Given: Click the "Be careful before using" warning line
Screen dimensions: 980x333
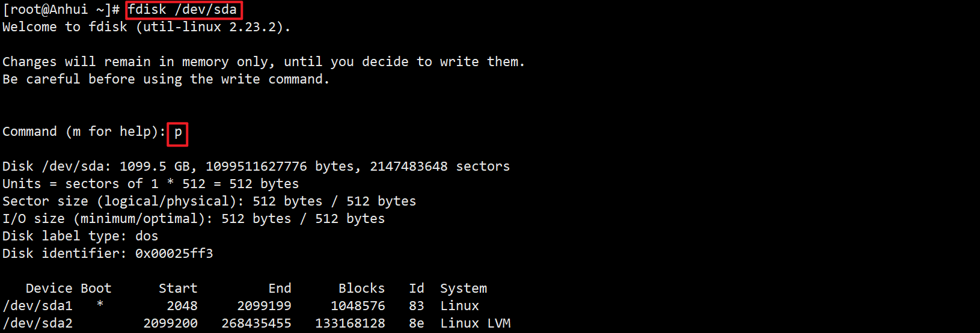Looking at the screenshot, I should (x=165, y=79).
